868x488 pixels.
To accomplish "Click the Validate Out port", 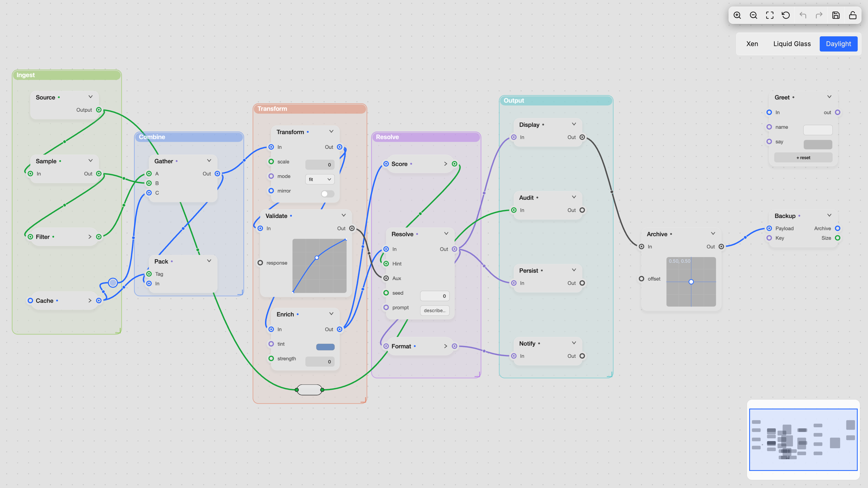I will pos(352,228).
